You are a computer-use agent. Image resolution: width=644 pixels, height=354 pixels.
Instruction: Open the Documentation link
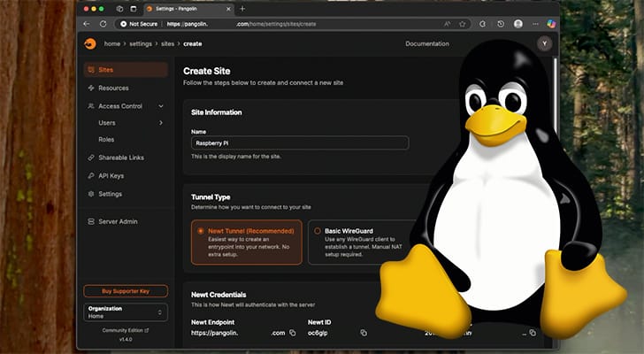(x=427, y=43)
